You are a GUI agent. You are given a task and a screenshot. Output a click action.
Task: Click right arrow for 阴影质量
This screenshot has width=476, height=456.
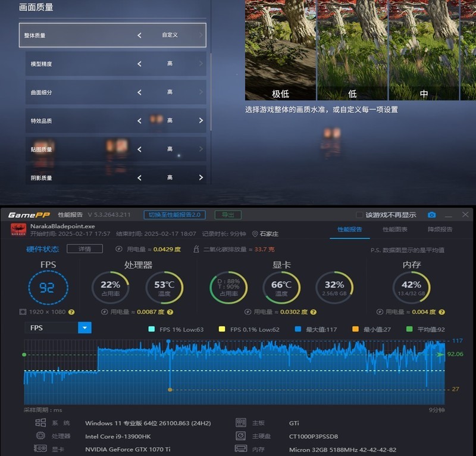click(x=201, y=177)
